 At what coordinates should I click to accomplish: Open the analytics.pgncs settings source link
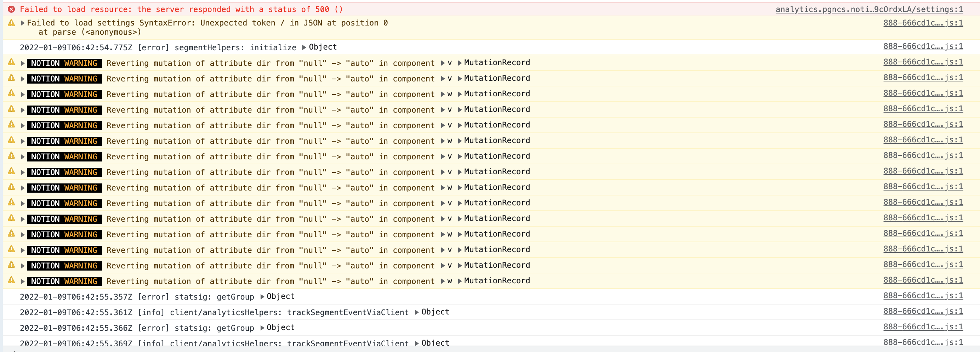point(870,10)
